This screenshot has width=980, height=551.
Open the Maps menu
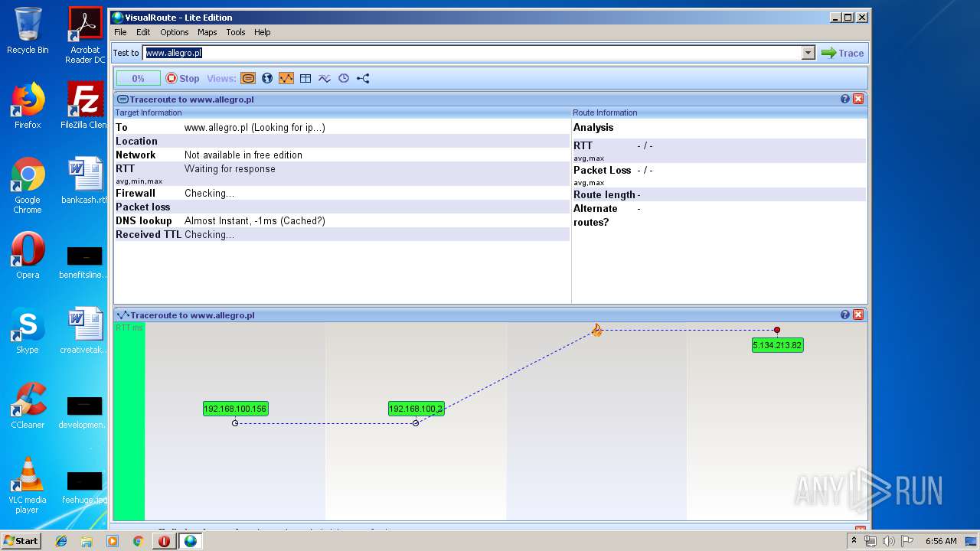[x=207, y=32]
